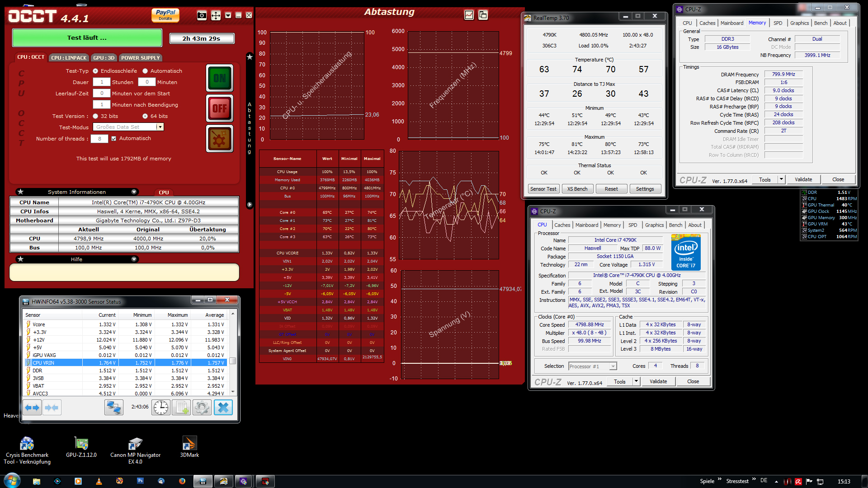Open the Processor #1 selection dropdown
The image size is (868, 488).
click(x=613, y=366)
